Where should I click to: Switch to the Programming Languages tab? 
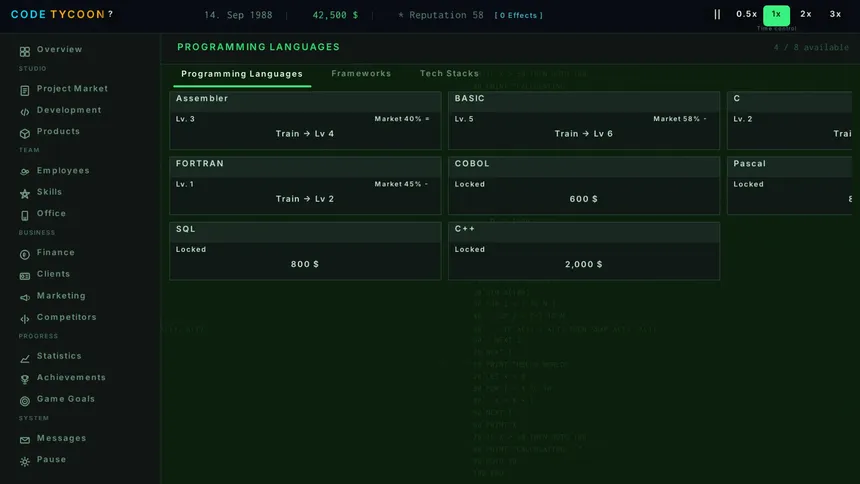point(242,74)
